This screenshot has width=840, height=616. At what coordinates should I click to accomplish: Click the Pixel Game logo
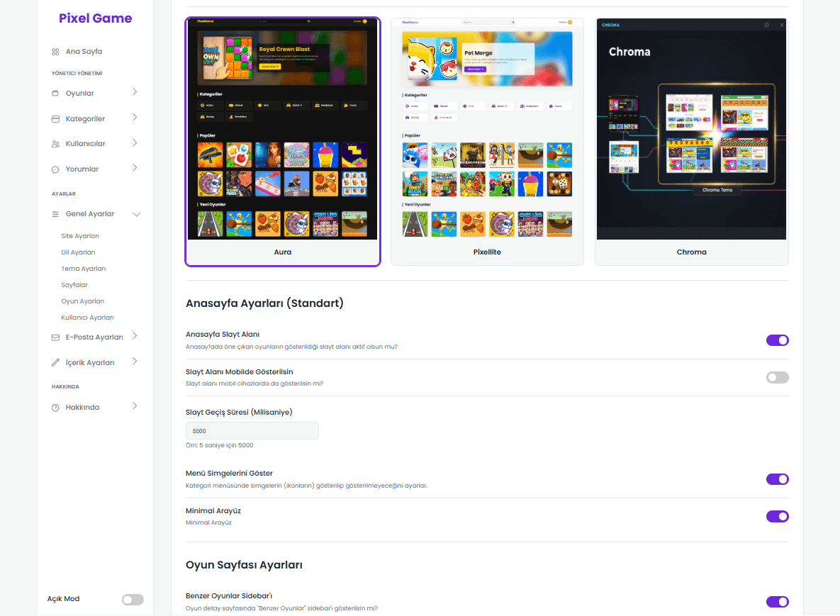[96, 18]
